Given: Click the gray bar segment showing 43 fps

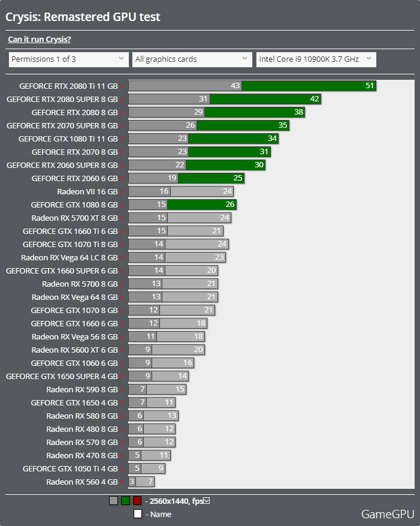Looking at the screenshot, I should click(185, 86).
